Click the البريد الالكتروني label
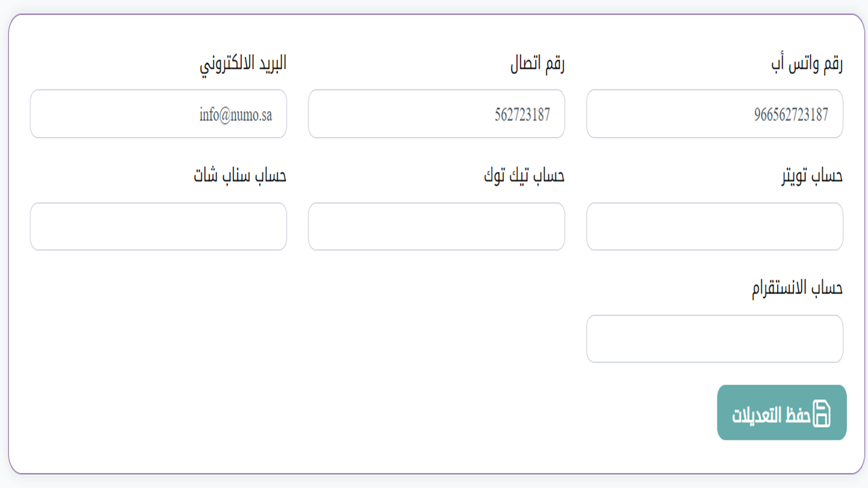 (x=243, y=64)
